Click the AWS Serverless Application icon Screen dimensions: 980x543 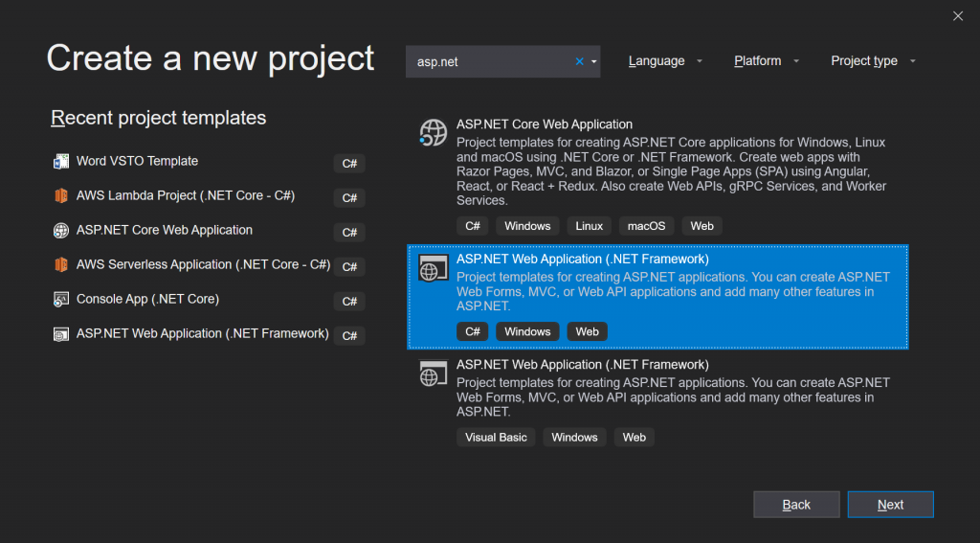tap(60, 264)
